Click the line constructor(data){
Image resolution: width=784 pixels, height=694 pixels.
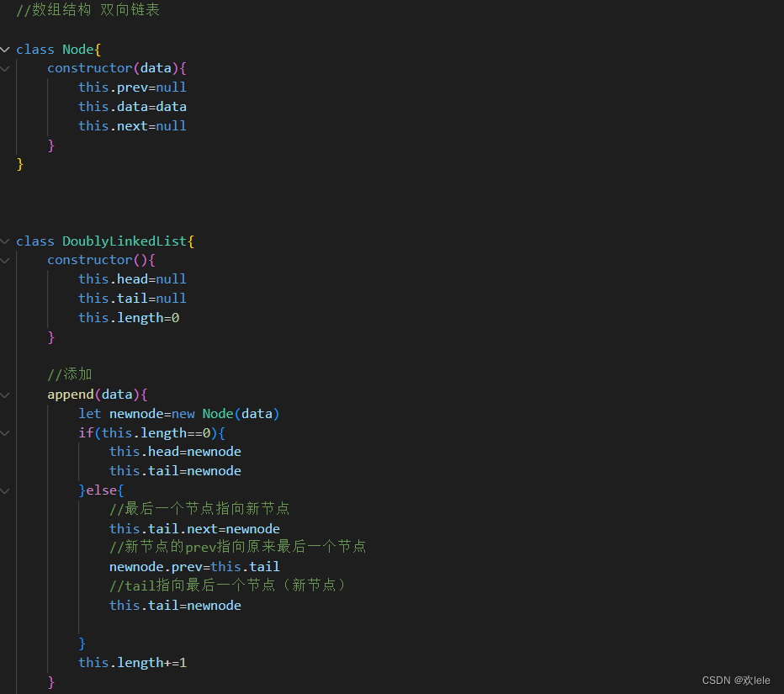(117, 68)
